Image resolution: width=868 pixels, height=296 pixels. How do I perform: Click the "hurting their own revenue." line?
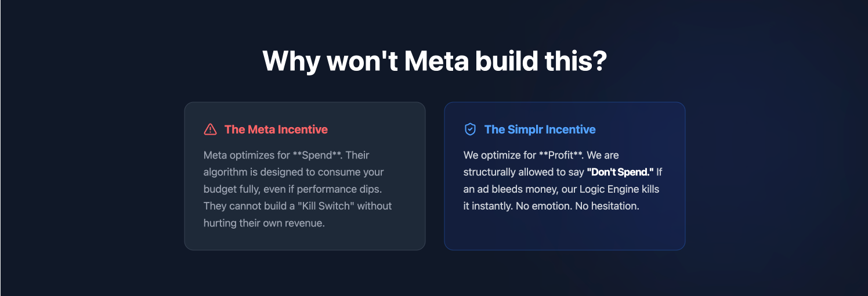tap(264, 223)
